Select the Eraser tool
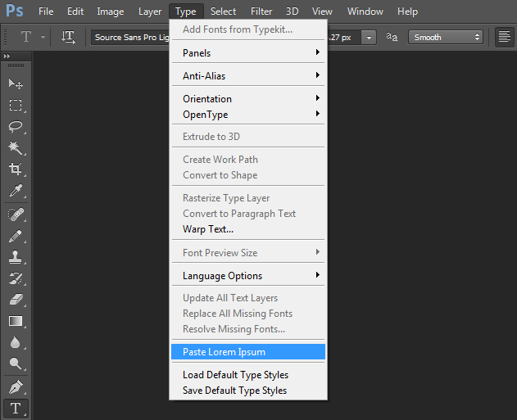 [16, 300]
